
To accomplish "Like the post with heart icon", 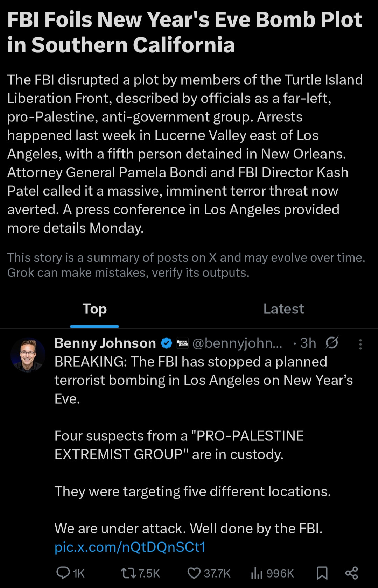I will [x=194, y=573].
